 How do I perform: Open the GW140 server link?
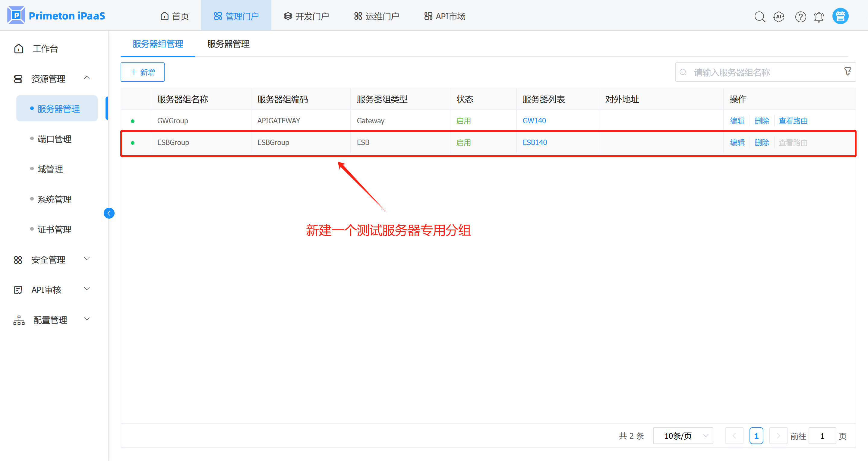coord(534,121)
